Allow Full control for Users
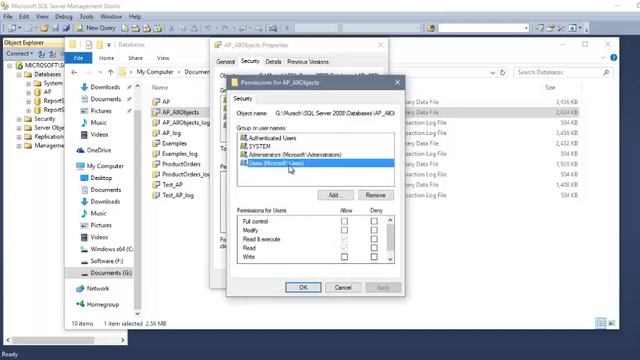 [x=344, y=221]
